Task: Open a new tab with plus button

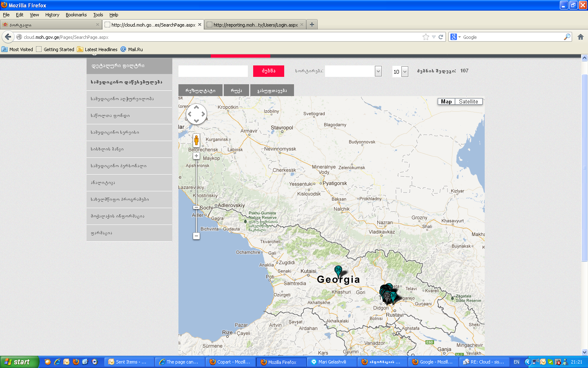Action: point(312,25)
